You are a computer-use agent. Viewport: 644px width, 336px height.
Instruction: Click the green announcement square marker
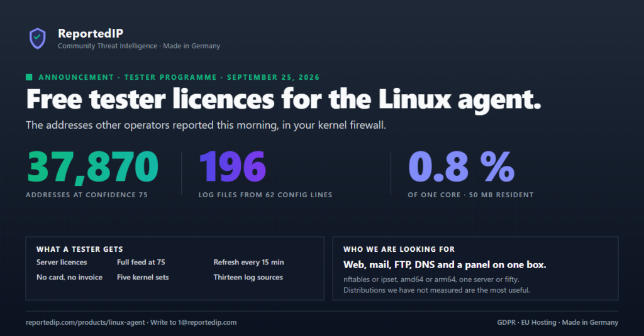29,77
